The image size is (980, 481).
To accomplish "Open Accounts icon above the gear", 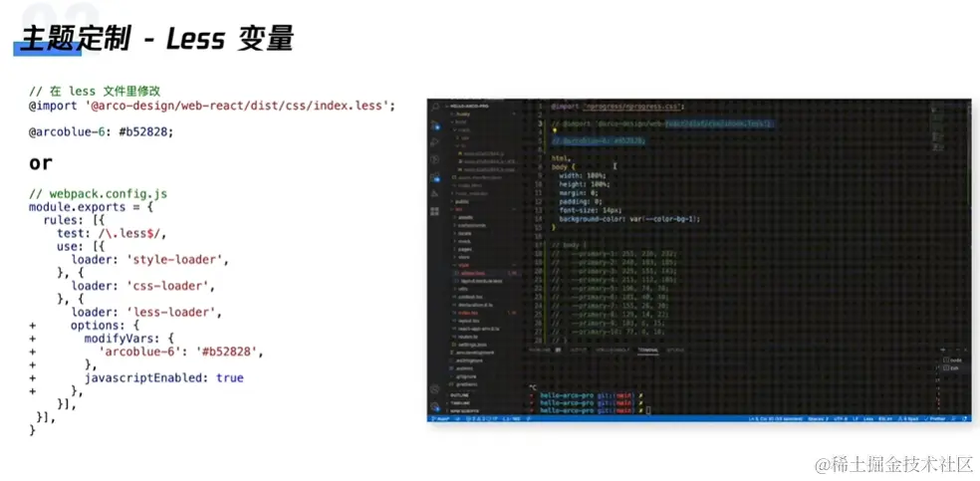I will 435,389.
